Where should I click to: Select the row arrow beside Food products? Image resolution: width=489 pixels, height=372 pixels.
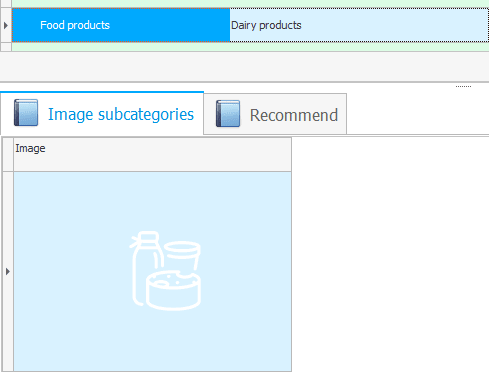coord(6,25)
